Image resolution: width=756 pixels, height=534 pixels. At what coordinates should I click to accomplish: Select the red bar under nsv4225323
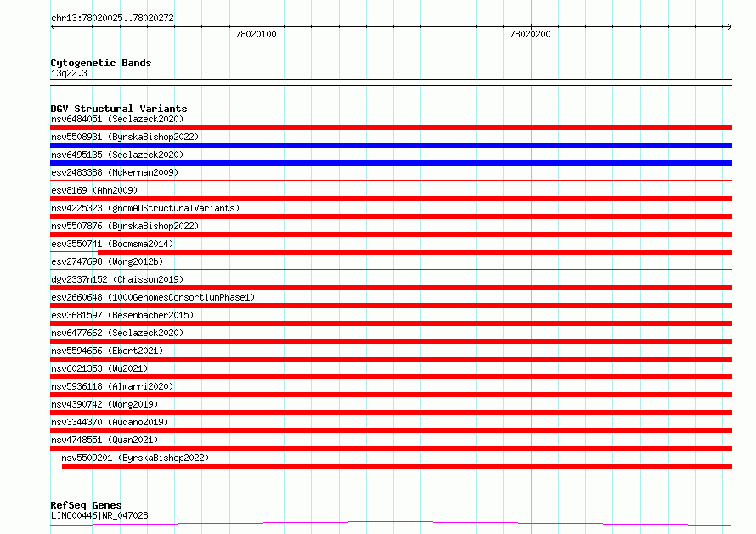[391, 216]
